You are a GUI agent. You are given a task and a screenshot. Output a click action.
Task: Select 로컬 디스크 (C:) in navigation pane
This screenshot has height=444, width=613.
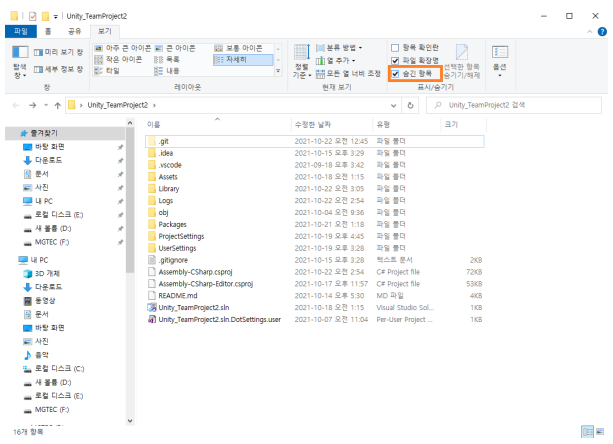[59, 368]
